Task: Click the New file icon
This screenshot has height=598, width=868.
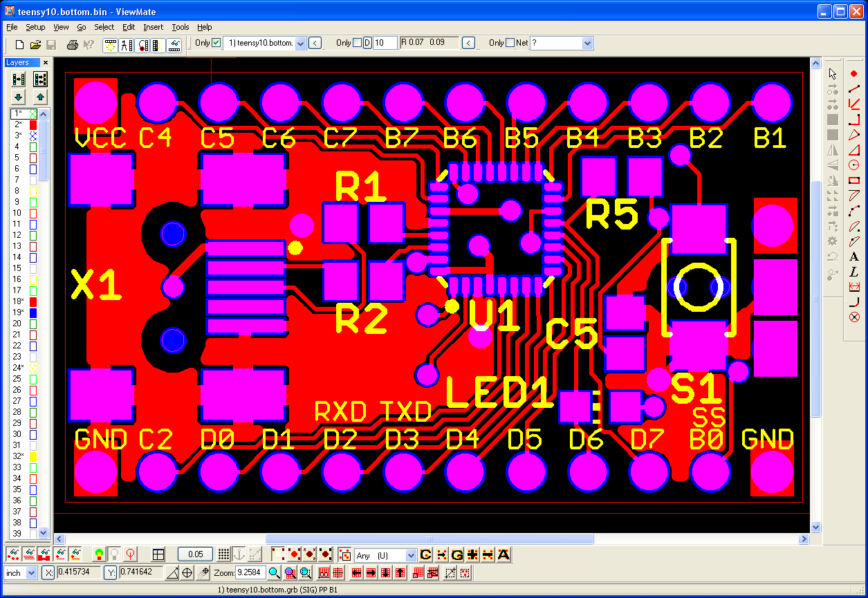Action: [x=20, y=45]
